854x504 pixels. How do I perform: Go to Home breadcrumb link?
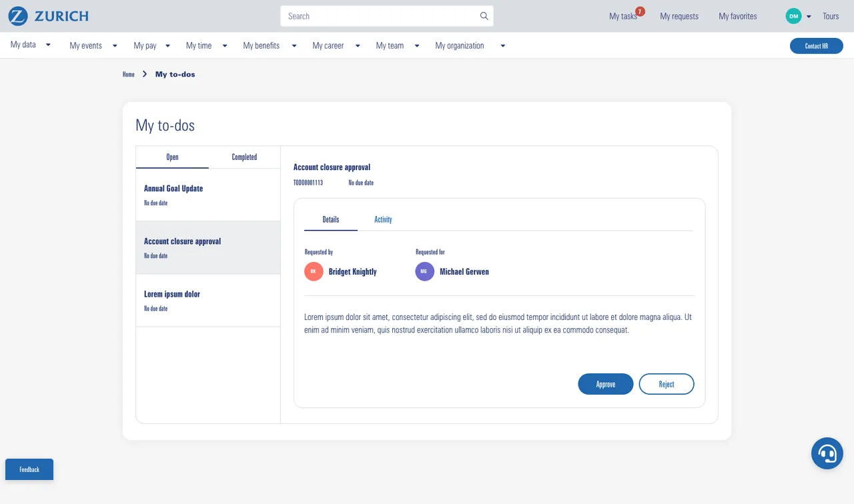[x=129, y=75]
